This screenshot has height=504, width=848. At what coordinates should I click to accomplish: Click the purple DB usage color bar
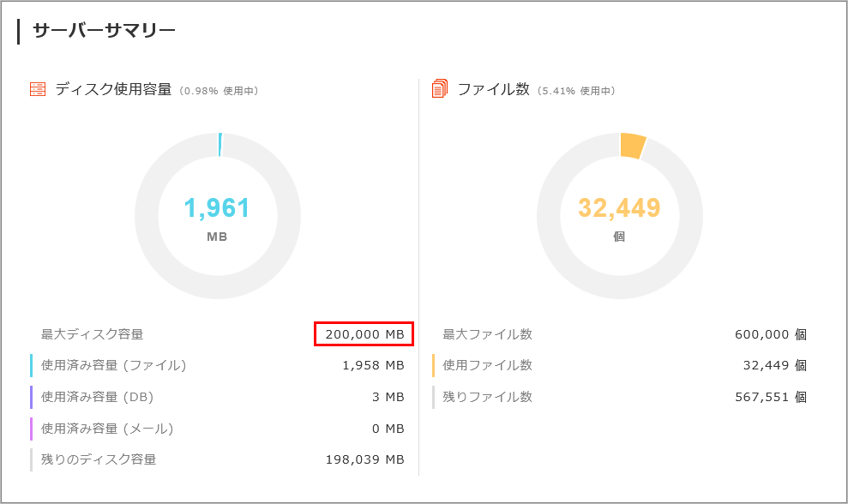point(32,397)
